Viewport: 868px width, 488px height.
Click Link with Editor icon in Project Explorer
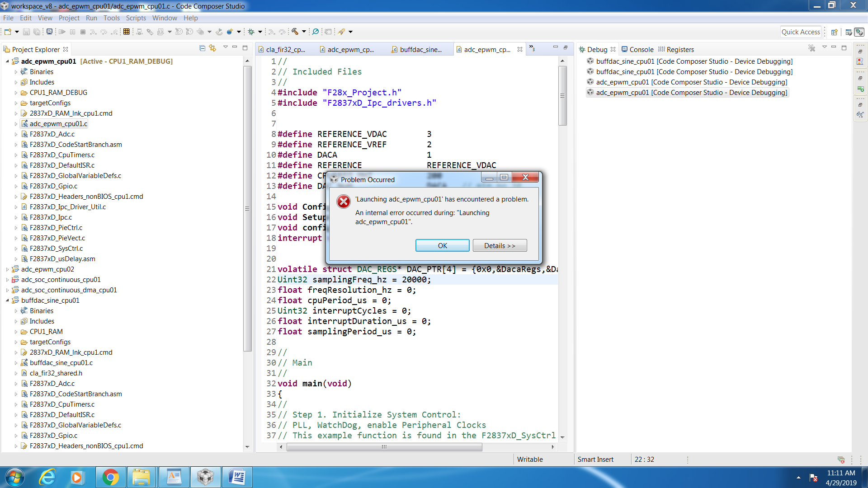(212, 48)
